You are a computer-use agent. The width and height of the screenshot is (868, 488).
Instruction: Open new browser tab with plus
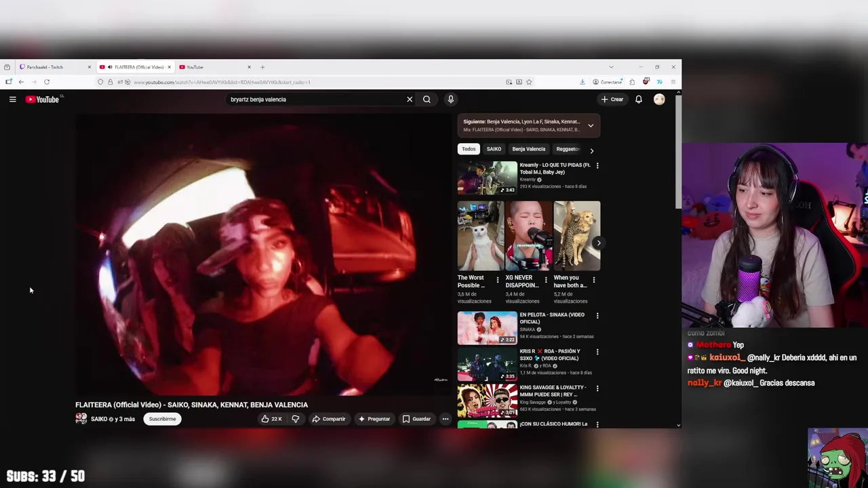(x=262, y=67)
